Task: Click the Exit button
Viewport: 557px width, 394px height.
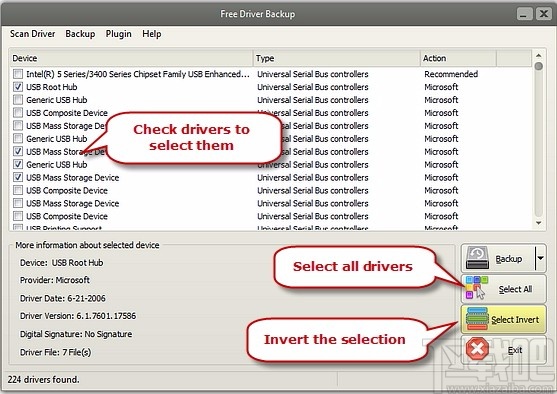Action: tap(503, 350)
